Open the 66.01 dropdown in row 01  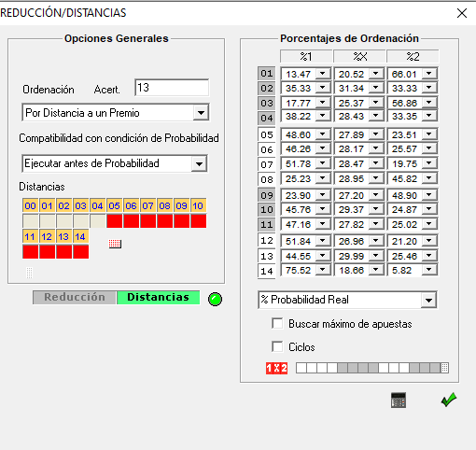point(429,74)
